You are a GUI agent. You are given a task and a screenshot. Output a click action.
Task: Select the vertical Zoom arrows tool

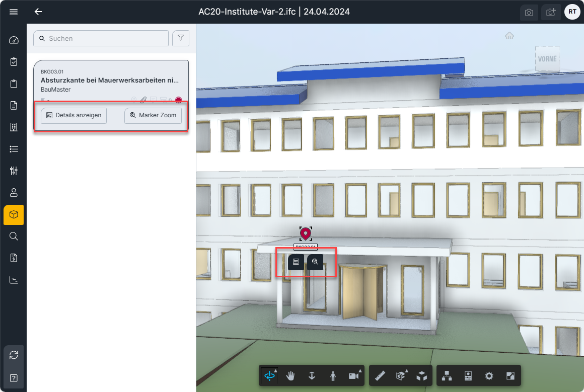tap(312, 376)
